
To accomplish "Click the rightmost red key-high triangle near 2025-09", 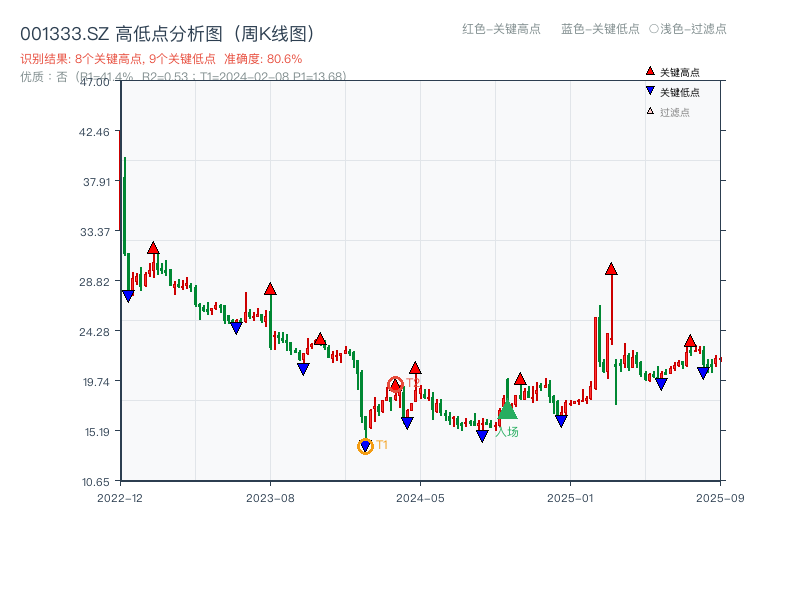I will click(689, 342).
